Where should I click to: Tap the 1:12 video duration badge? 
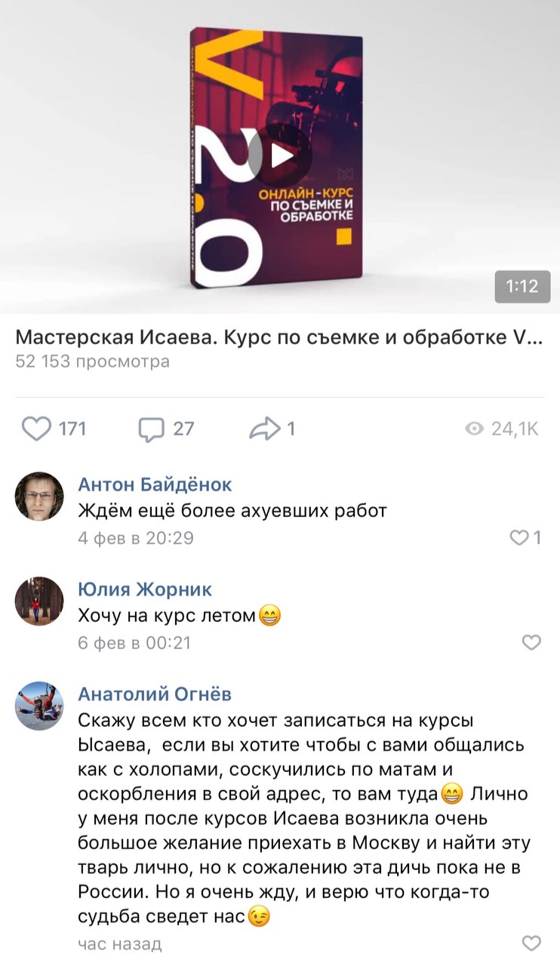pos(522,287)
